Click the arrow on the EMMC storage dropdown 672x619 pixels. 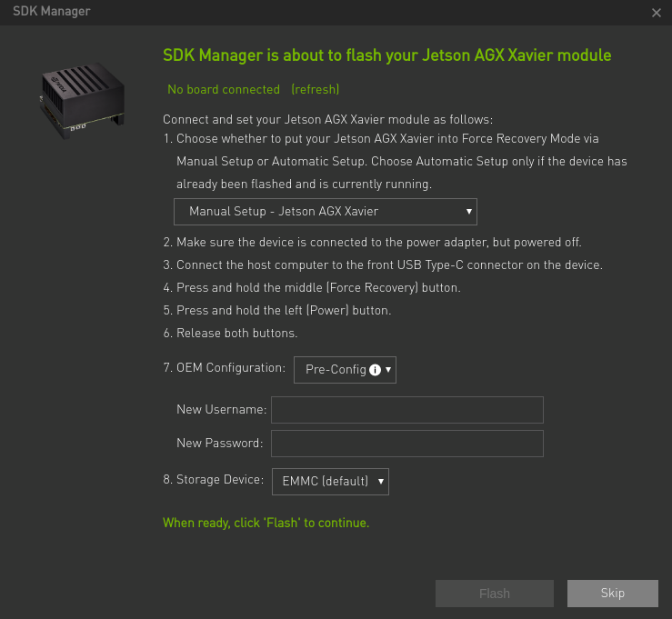coord(380,482)
